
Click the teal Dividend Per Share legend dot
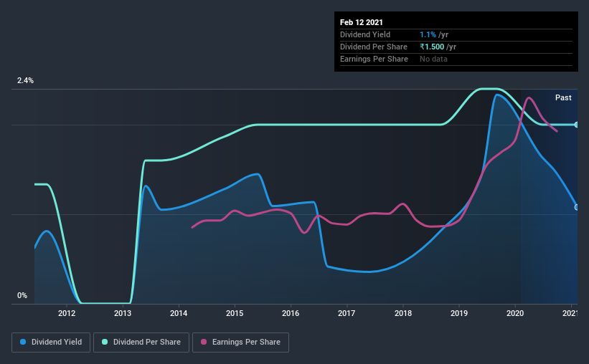coord(105,342)
